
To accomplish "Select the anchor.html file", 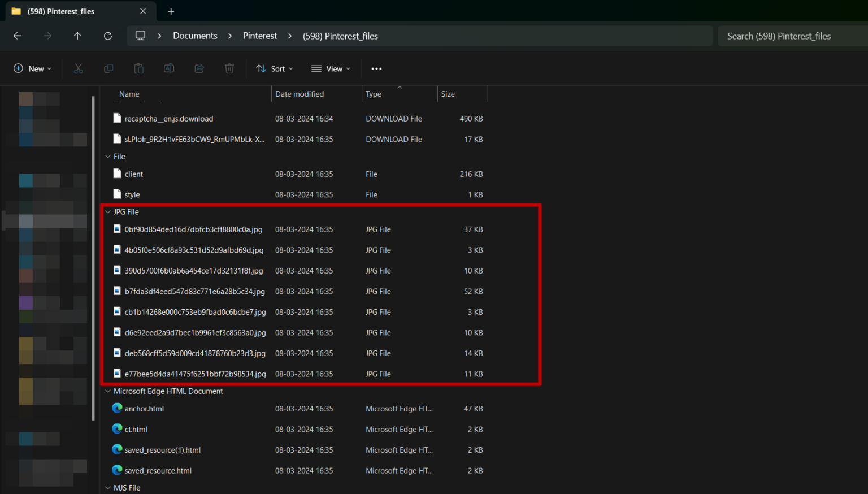I will (x=144, y=409).
